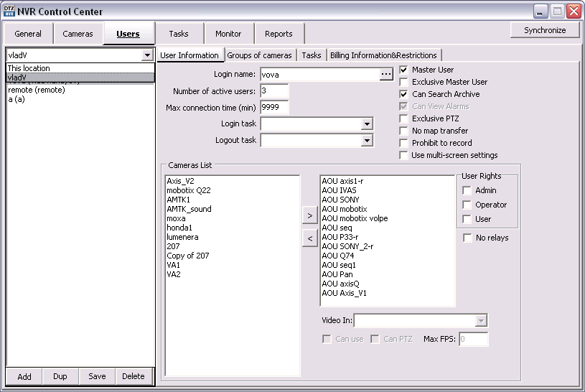Image resolution: width=585 pixels, height=392 pixels.
Task: Toggle Can Search Archive checkbox
Action: pos(403,94)
